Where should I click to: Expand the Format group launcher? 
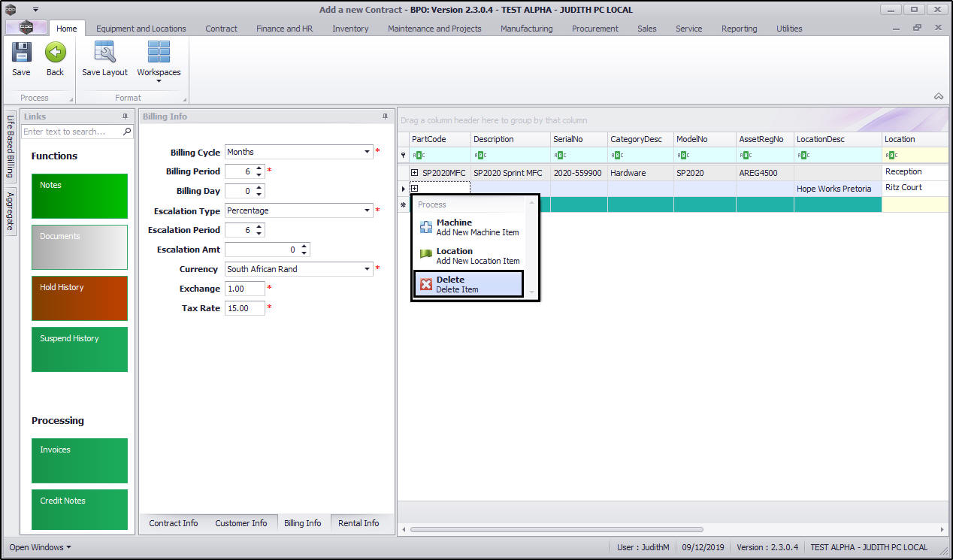click(184, 99)
